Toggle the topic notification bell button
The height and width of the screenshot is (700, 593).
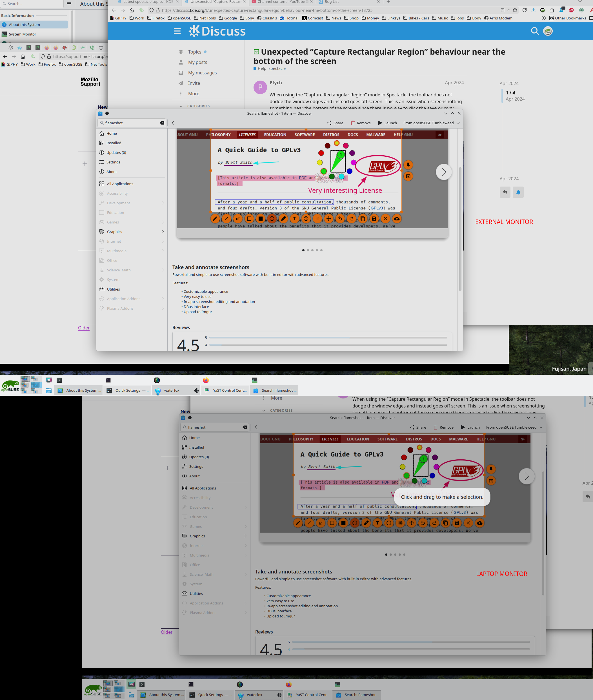coord(518,192)
